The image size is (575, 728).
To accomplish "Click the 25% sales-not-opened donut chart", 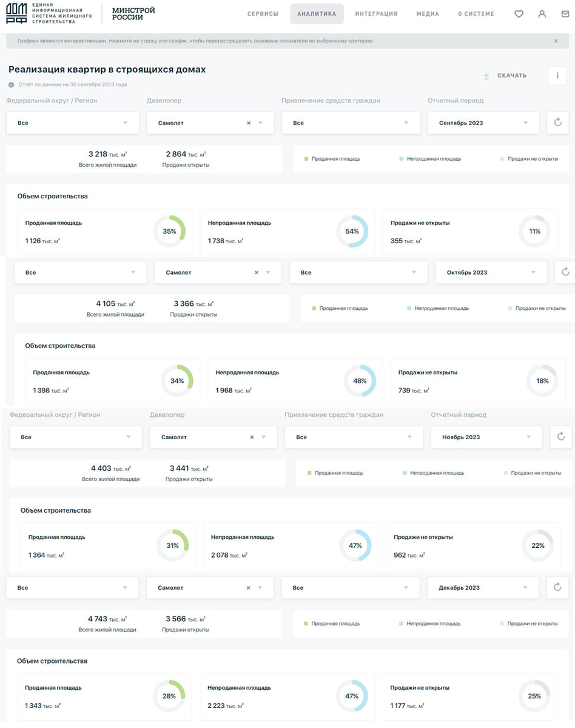I will (x=534, y=696).
